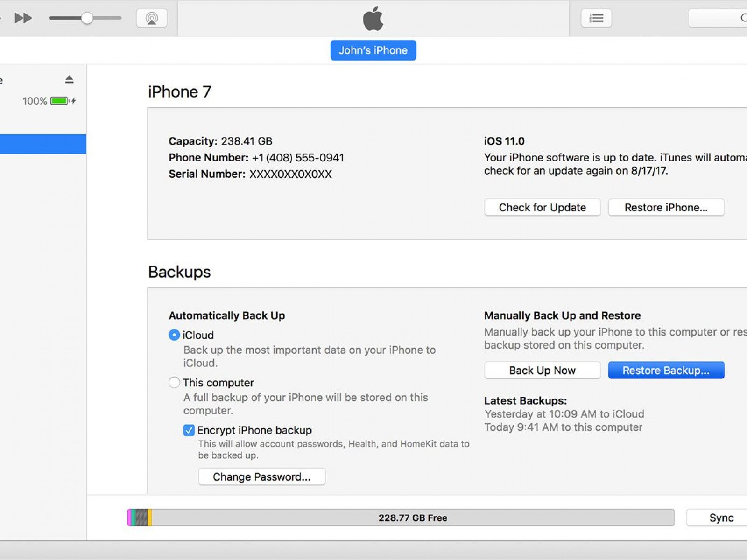Select iCloud automatic backup option
This screenshot has width=747, height=560.
174,335
